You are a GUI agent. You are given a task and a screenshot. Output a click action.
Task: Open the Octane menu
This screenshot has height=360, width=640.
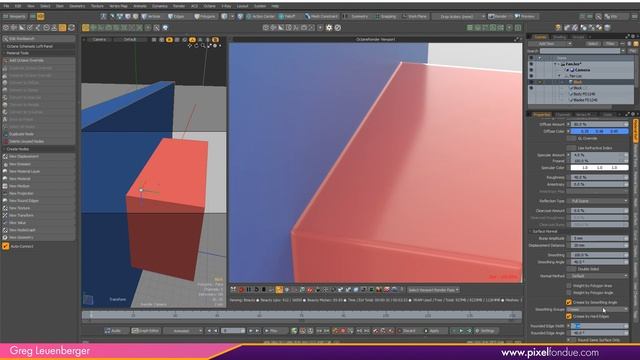pos(209,6)
